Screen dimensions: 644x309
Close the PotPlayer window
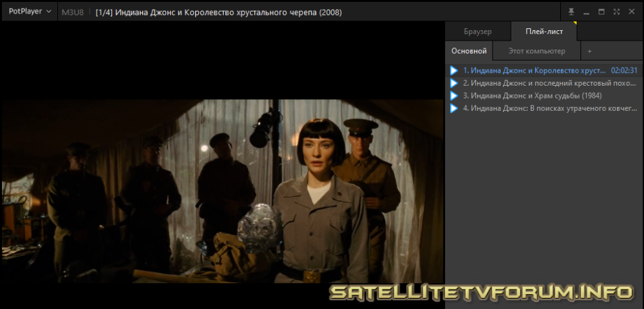[x=632, y=12]
